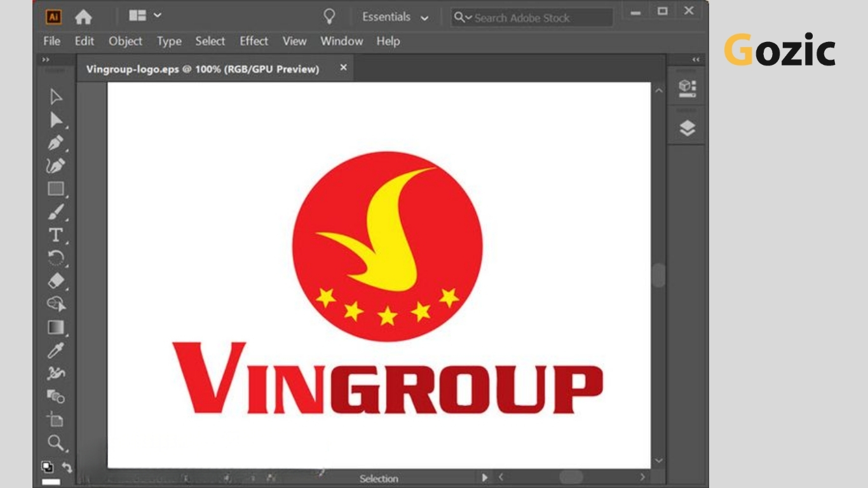868x488 pixels.
Task: Activate the Type tool
Action: 56,234
